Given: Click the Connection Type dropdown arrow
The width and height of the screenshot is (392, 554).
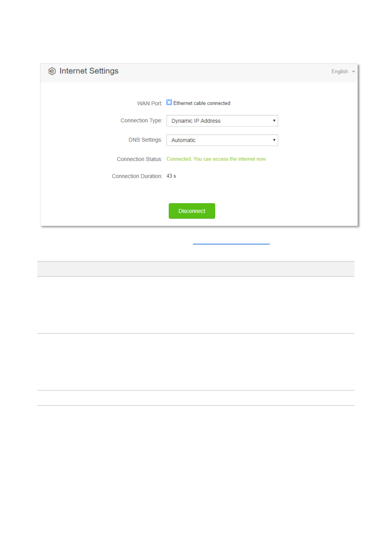Looking at the screenshot, I should (274, 121).
